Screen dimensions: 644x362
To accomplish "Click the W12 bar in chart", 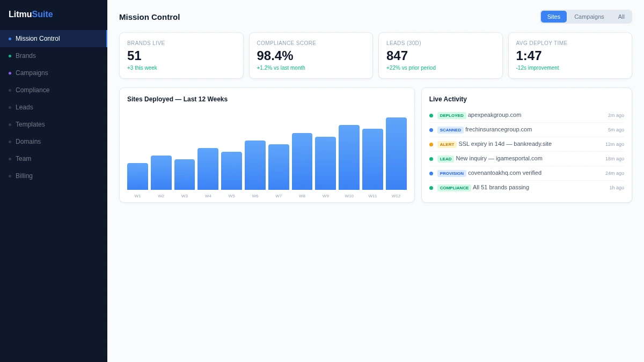I will coord(396,153).
